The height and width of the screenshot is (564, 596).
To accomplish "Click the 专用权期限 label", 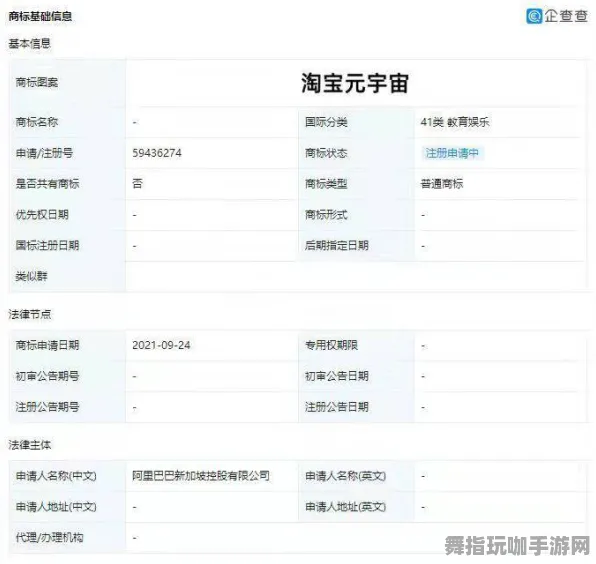I will (x=331, y=345).
